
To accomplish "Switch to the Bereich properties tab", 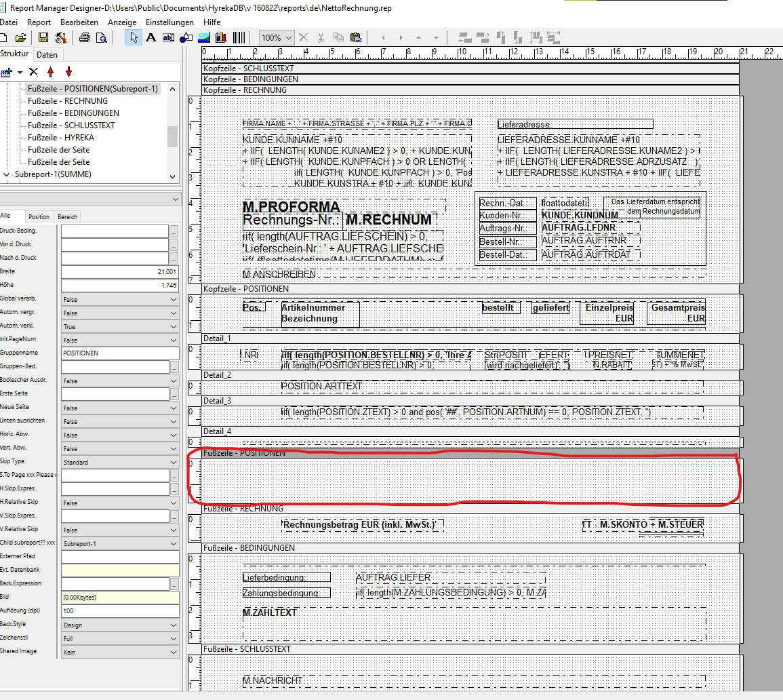I will (67, 217).
